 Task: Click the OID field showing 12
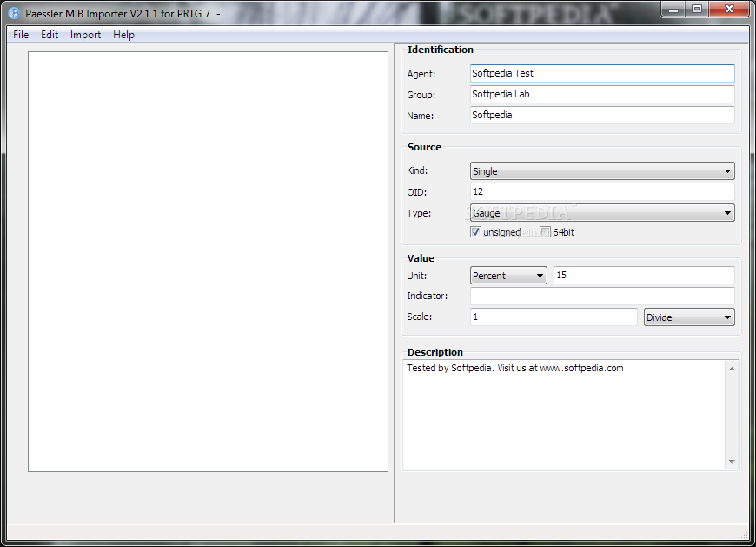coord(602,191)
